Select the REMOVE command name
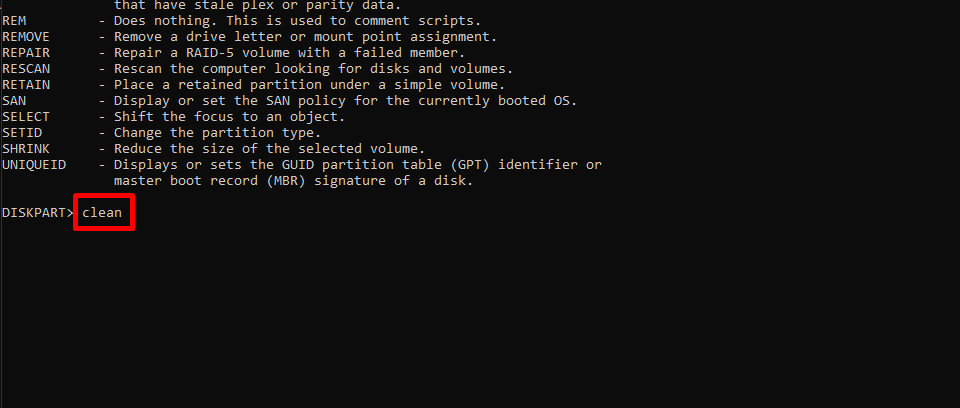This screenshot has height=408, width=960. 26,37
